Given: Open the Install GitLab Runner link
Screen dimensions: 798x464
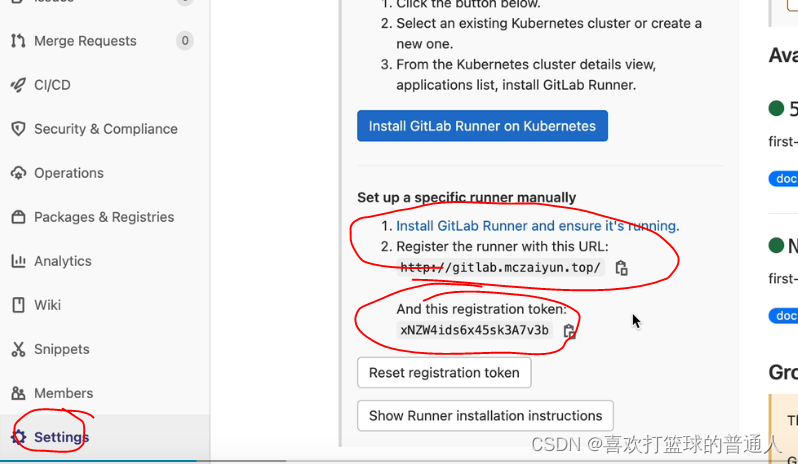Looking at the screenshot, I should point(537,226).
